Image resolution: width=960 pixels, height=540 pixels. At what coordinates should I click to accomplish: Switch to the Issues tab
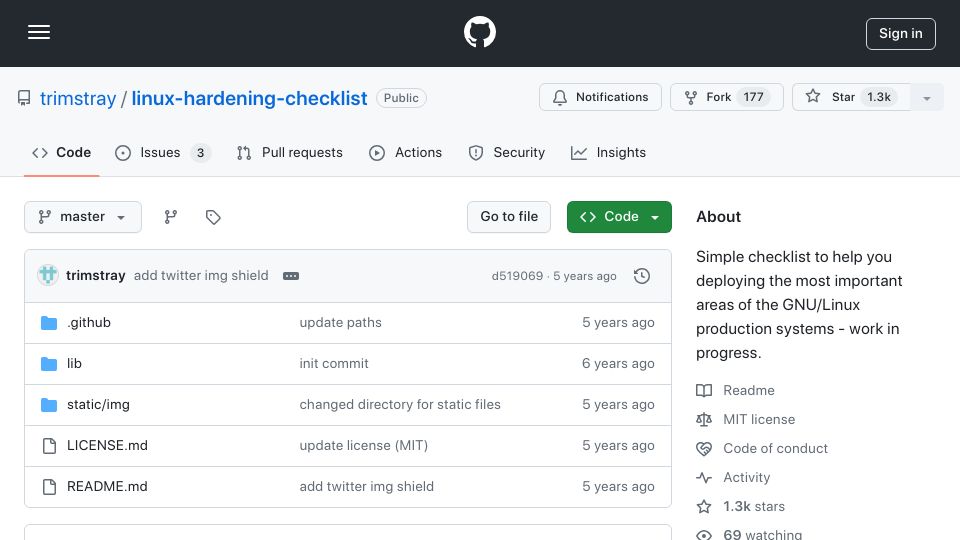163,152
